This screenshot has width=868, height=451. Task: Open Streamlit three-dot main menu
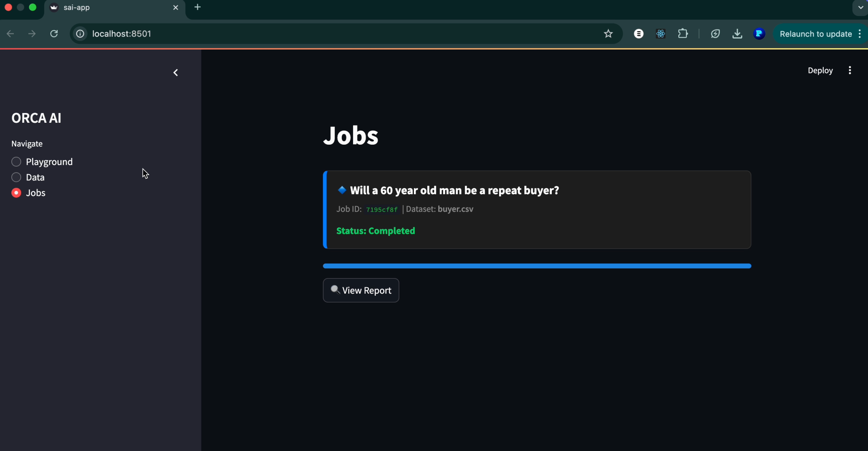point(850,71)
